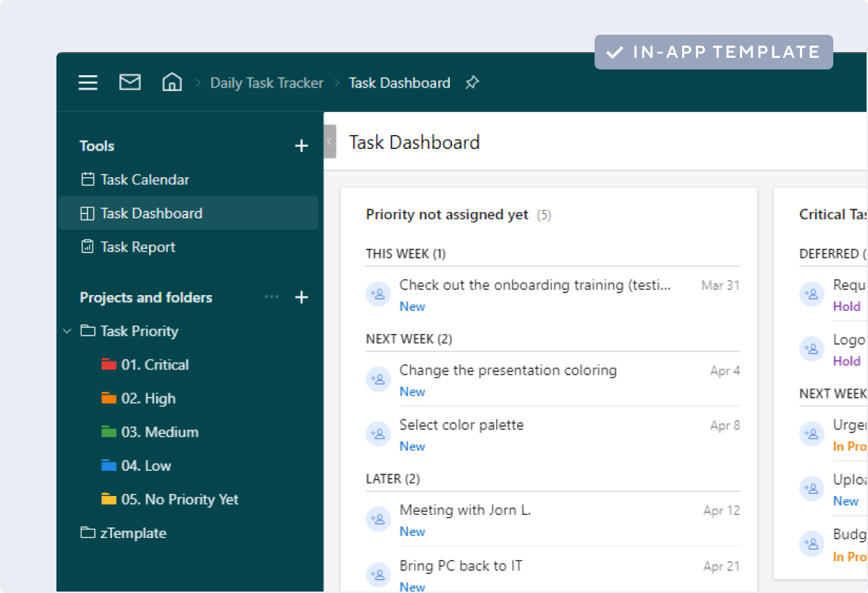This screenshot has height=593, width=868.
Task: Click Daily Task Tracker breadcrumb
Action: click(267, 83)
